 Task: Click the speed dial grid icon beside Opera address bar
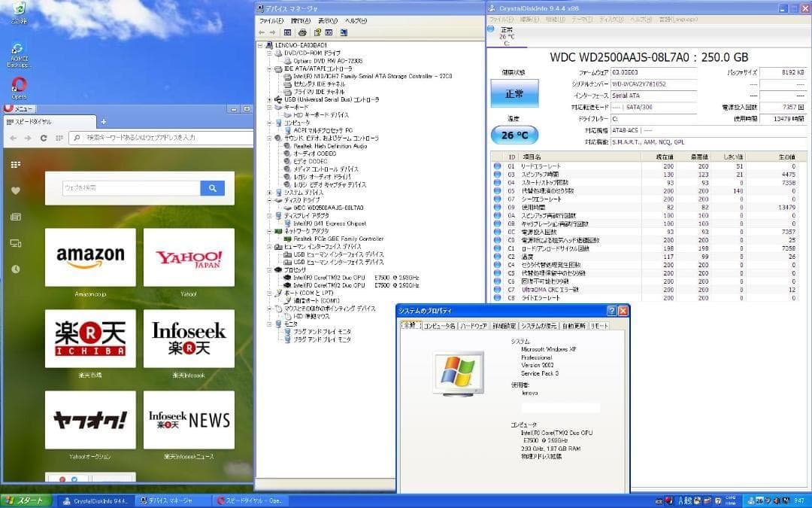pyautogui.click(x=59, y=138)
